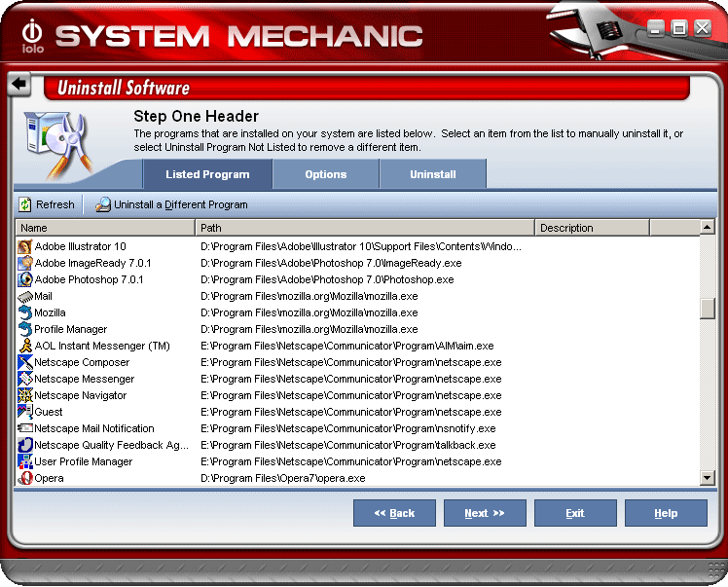Open Help with the Help button
Viewport: 728px width, 587px height.
(x=666, y=513)
